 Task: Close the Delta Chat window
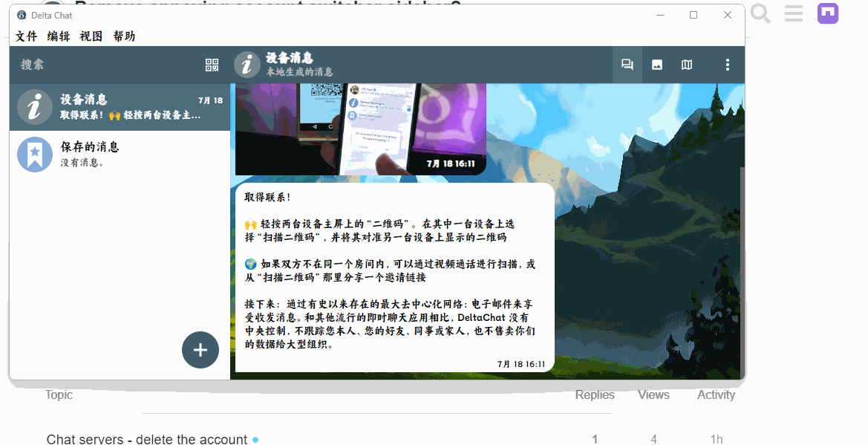(x=728, y=16)
